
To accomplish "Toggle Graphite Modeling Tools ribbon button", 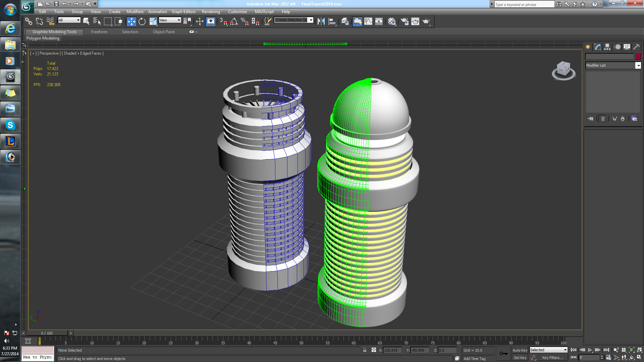I will point(358,21).
